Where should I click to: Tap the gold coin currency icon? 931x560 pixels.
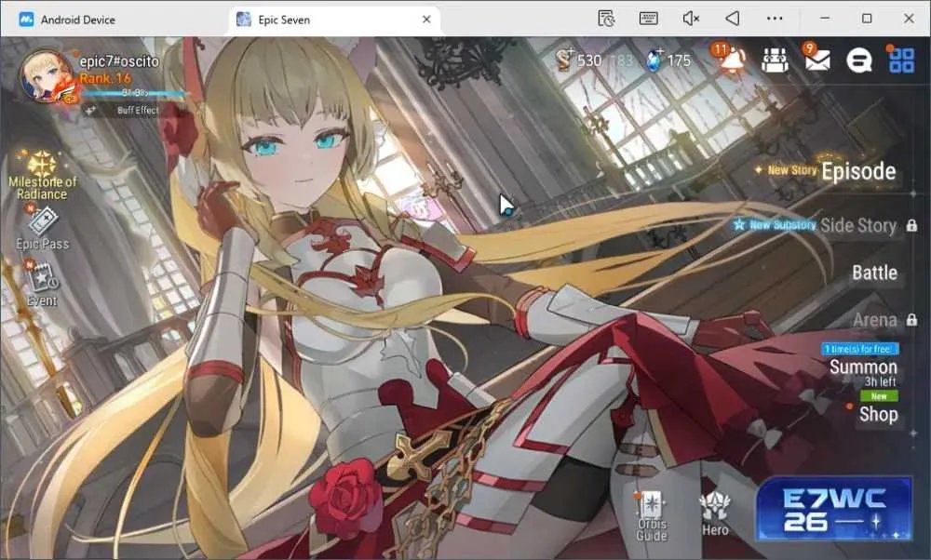point(564,60)
